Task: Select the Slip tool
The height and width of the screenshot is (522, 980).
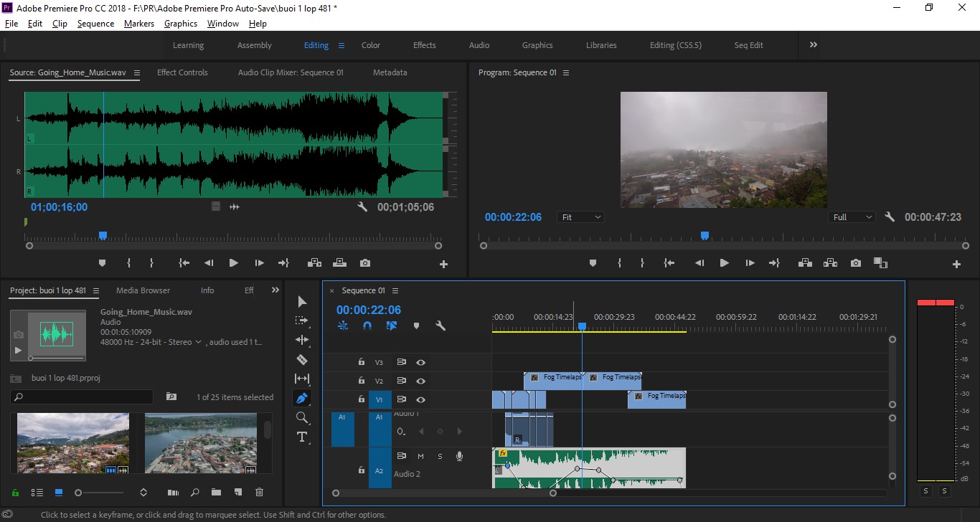Action: pos(302,379)
